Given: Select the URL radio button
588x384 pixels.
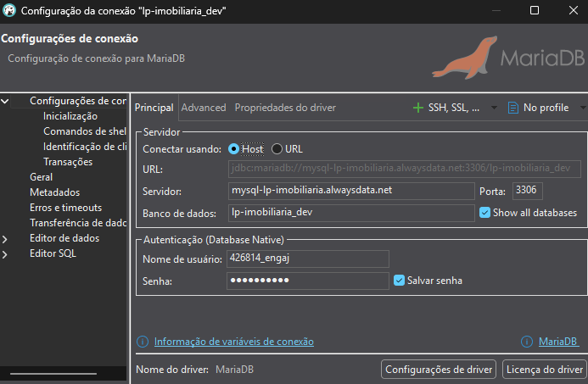Looking at the screenshot, I should (x=277, y=149).
